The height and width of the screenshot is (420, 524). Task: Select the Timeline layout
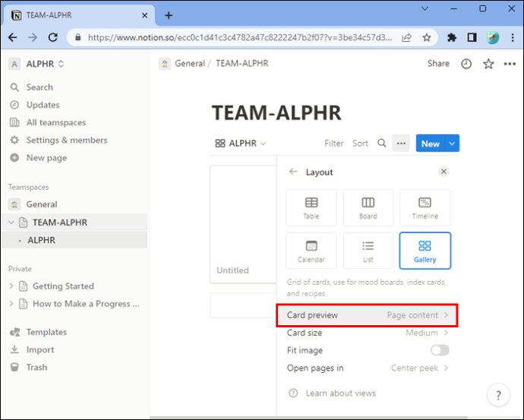pyautogui.click(x=425, y=207)
